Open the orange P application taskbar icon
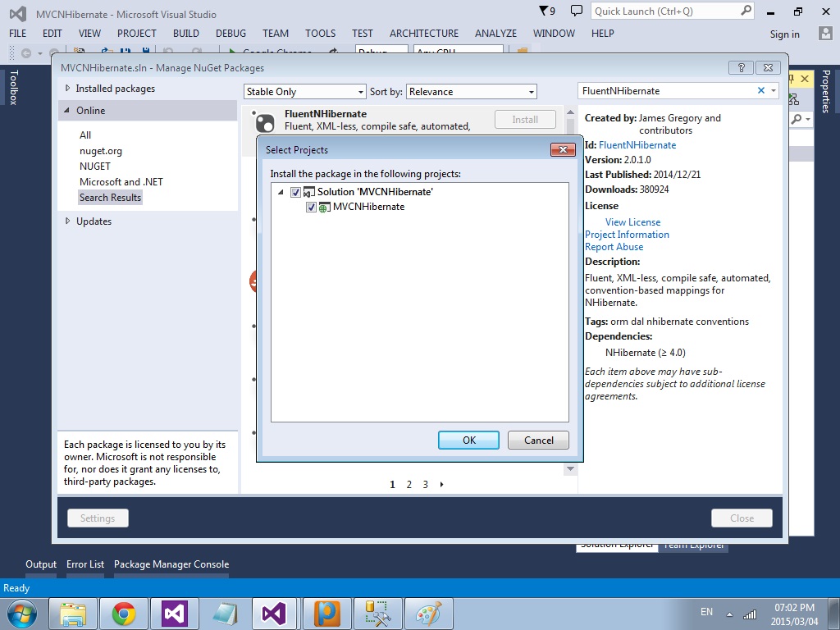 point(326,614)
